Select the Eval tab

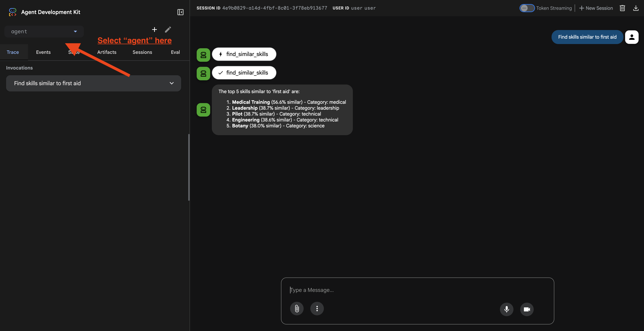tap(175, 52)
